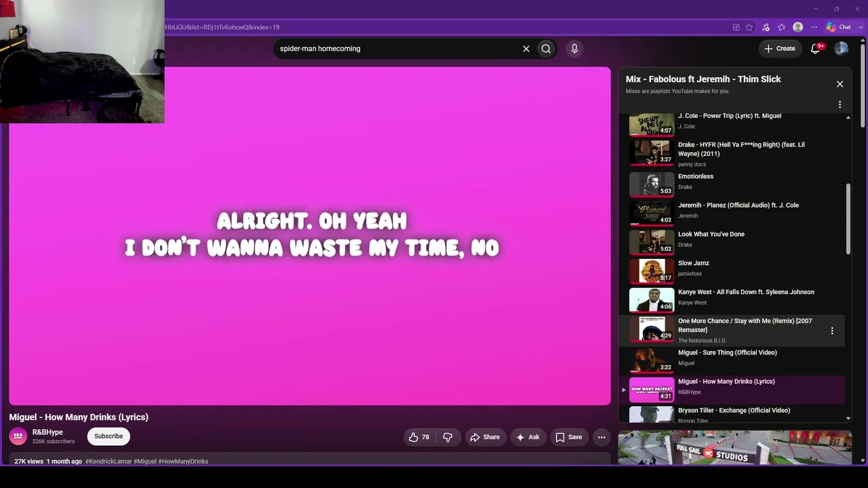Play One More Chance remix thumbnail
Viewport: 868px width, 488px height.
(652, 329)
